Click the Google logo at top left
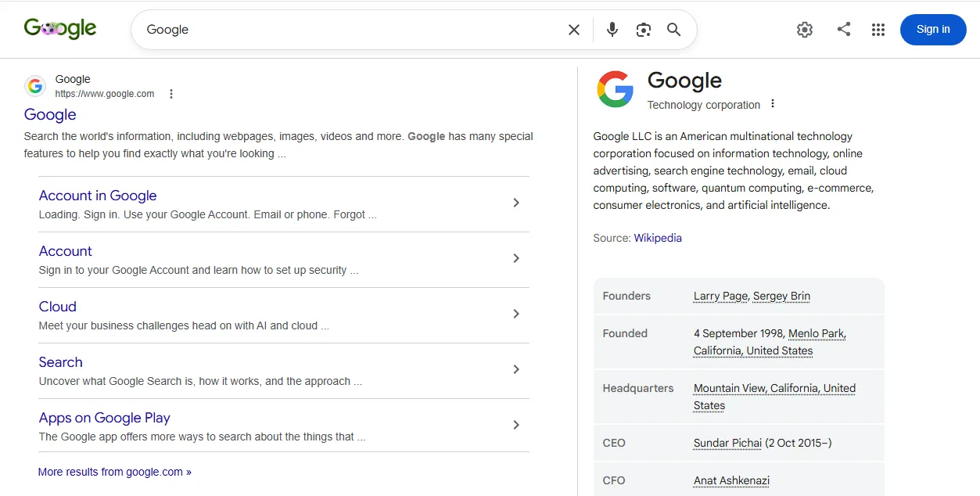 (60, 29)
